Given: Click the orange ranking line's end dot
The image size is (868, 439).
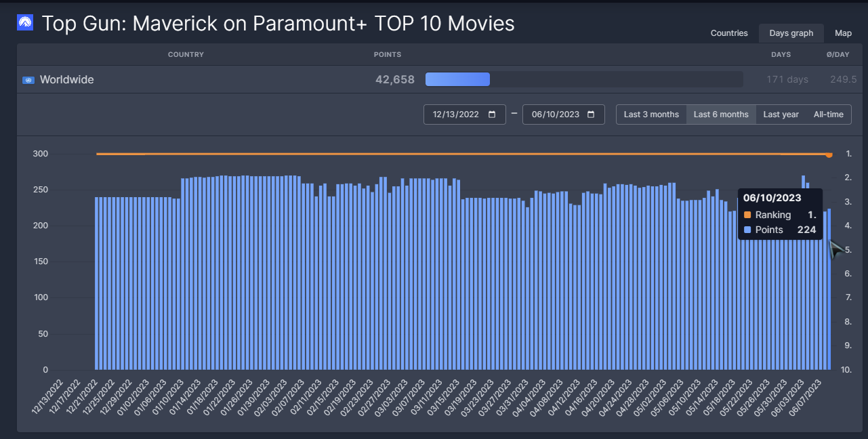Looking at the screenshot, I should pyautogui.click(x=829, y=155).
